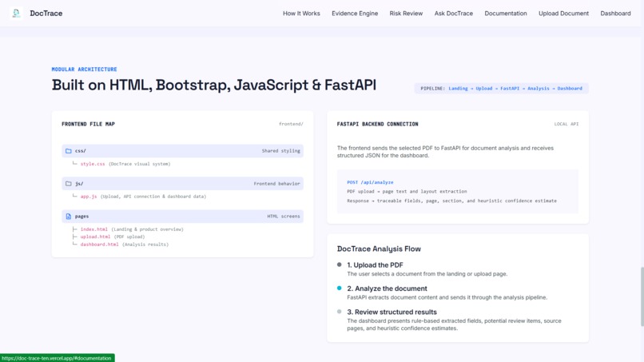Screen dimensions: 644x362
Task: Click PDF upload extraction line
Action: [407, 192]
